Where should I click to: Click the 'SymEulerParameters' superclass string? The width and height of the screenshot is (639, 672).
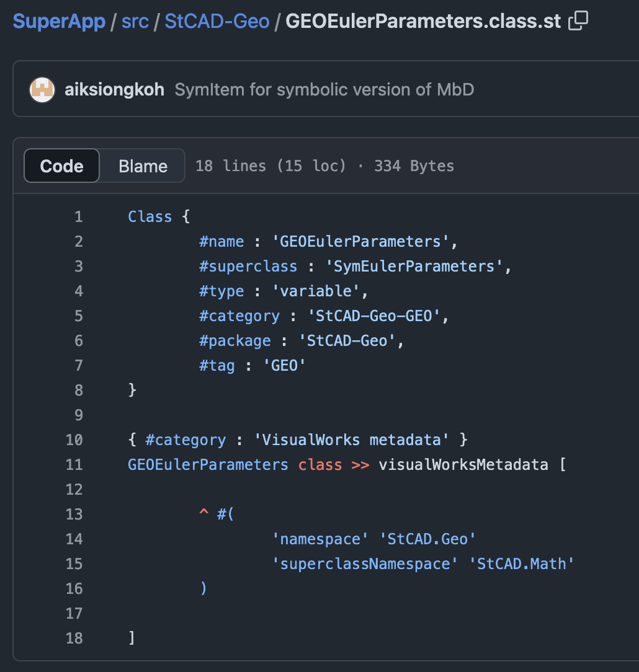(414, 267)
